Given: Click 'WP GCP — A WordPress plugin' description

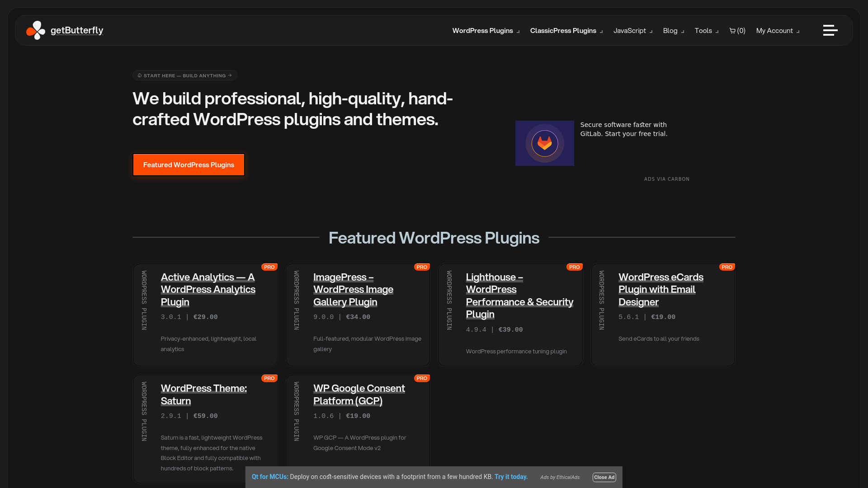Looking at the screenshot, I should tap(359, 443).
